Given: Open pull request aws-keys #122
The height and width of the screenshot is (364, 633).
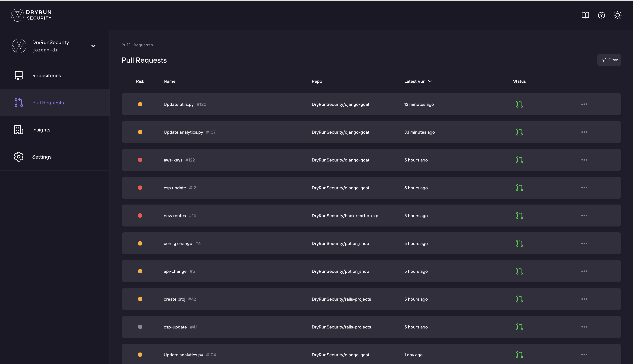Looking at the screenshot, I should click(179, 160).
